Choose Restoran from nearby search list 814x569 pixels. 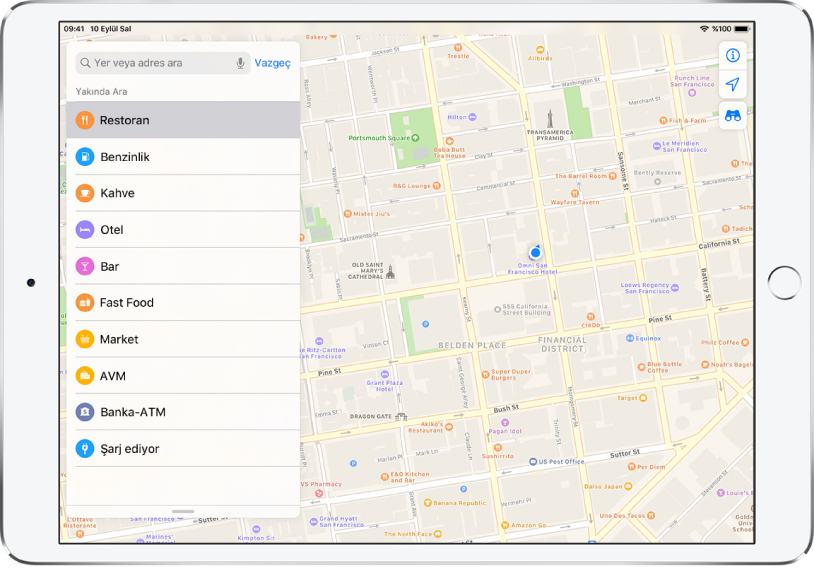tap(183, 120)
